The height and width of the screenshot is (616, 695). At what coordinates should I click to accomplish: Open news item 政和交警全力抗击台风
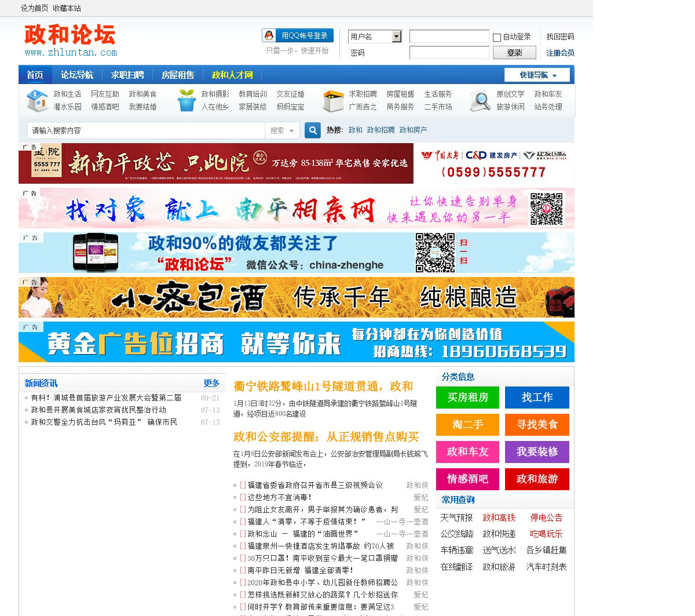tap(104, 422)
